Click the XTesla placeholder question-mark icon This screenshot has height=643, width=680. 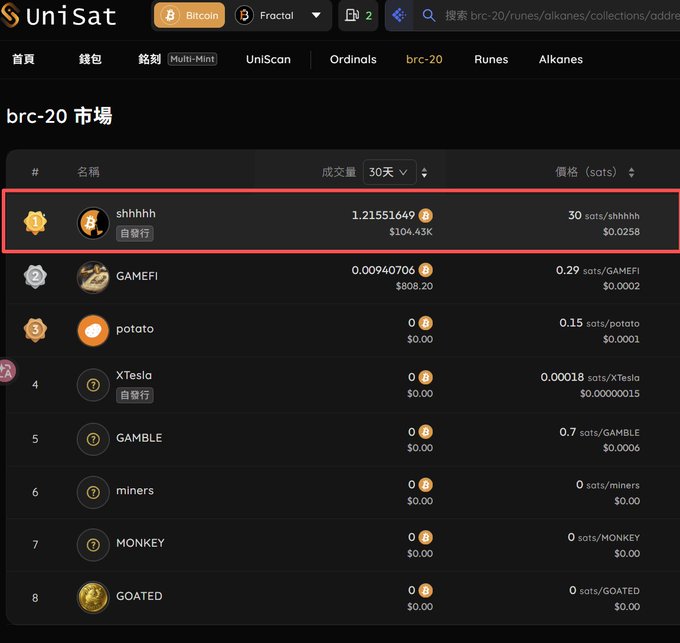tap(93, 385)
